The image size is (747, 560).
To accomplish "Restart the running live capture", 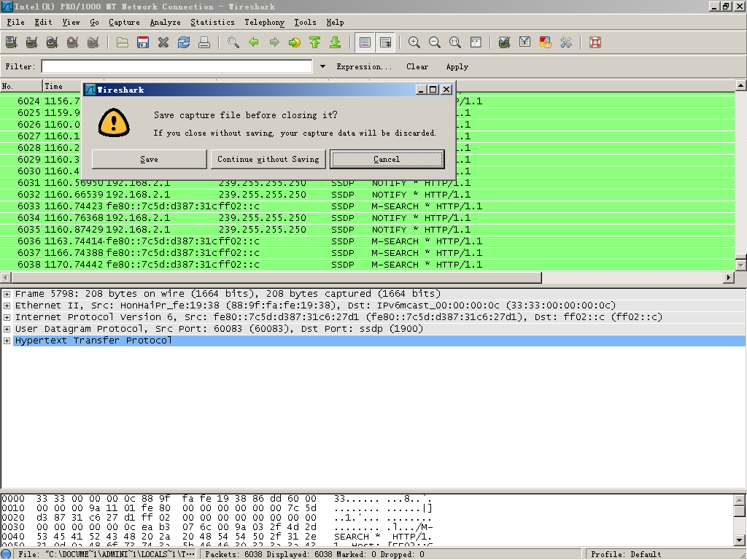I will point(93,42).
